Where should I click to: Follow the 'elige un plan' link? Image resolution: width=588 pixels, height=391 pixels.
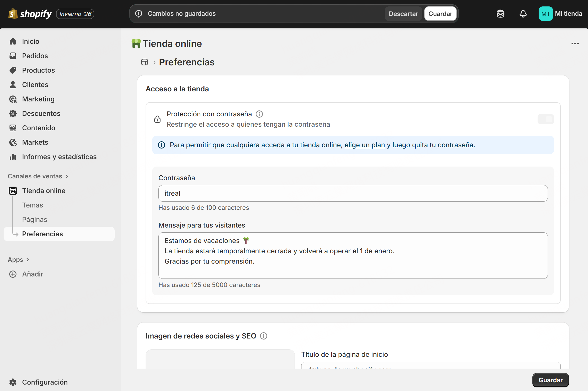click(364, 145)
